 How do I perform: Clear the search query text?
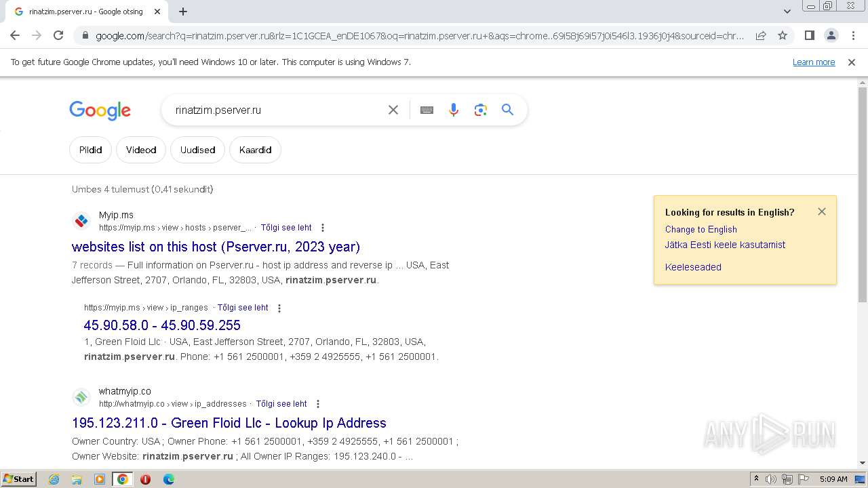[x=393, y=110]
